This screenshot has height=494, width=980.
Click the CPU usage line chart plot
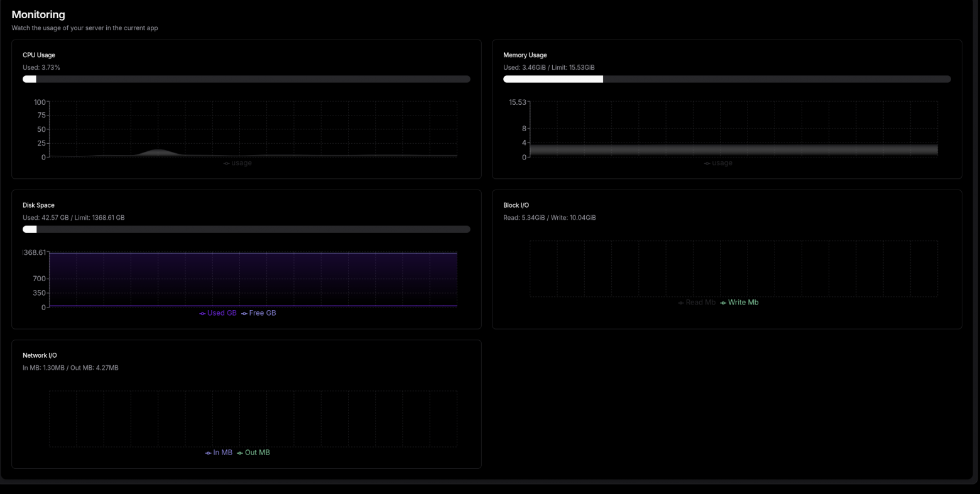point(251,129)
